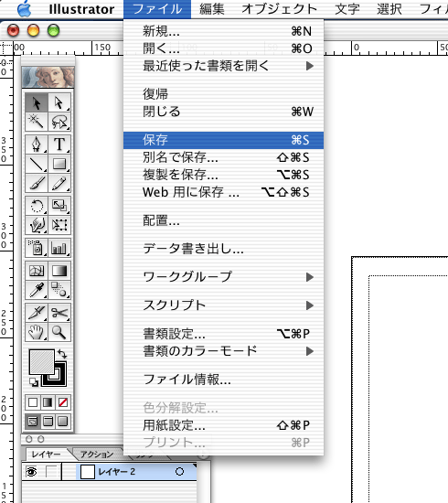This screenshot has width=448, height=503.
Task: Select the Line Segment tool
Action: coord(37,164)
